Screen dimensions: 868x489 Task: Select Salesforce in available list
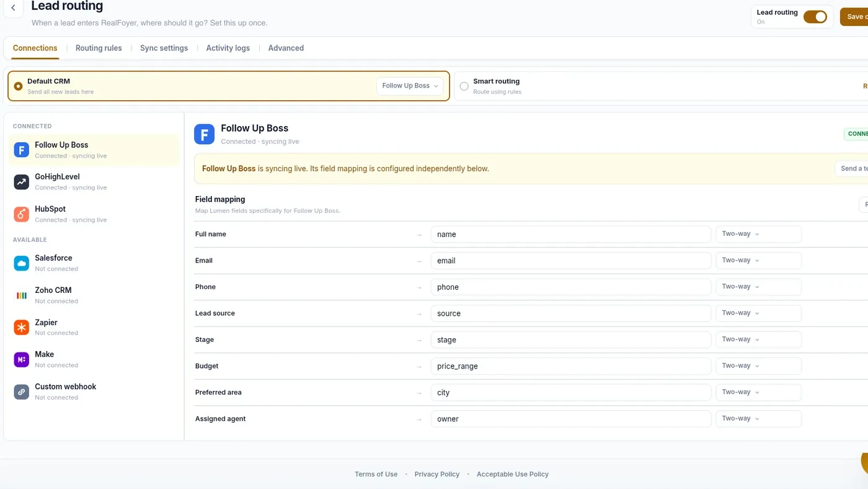pos(94,263)
